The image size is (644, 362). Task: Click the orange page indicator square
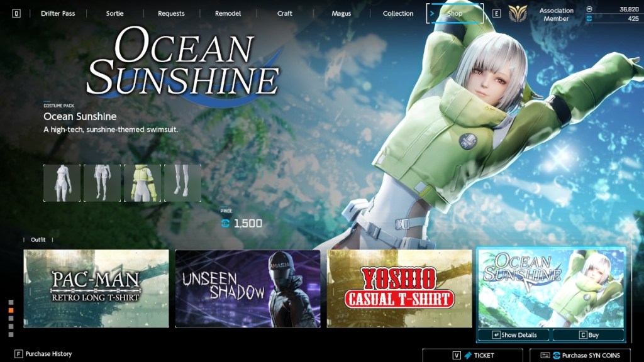tap(11, 310)
